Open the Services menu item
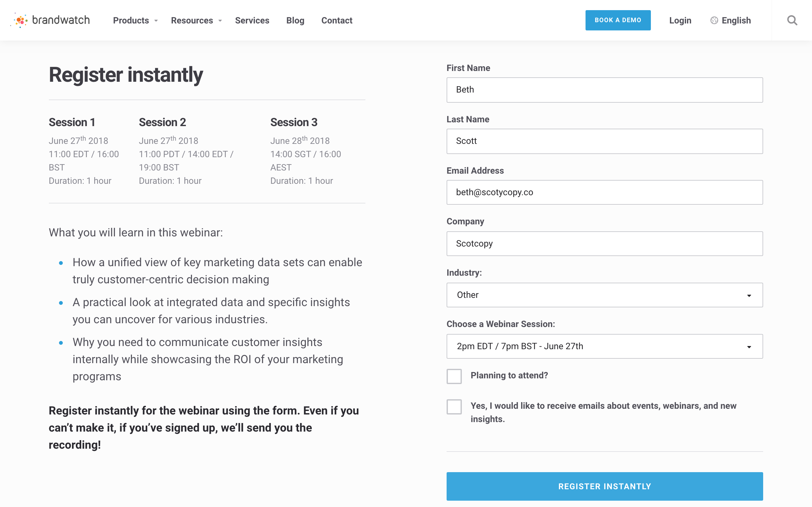Image resolution: width=812 pixels, height=507 pixels. (252, 21)
